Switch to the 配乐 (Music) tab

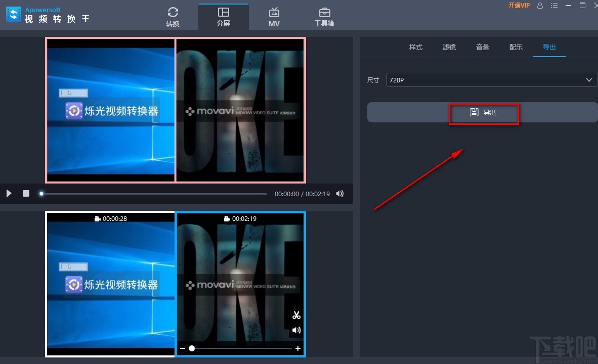click(516, 47)
